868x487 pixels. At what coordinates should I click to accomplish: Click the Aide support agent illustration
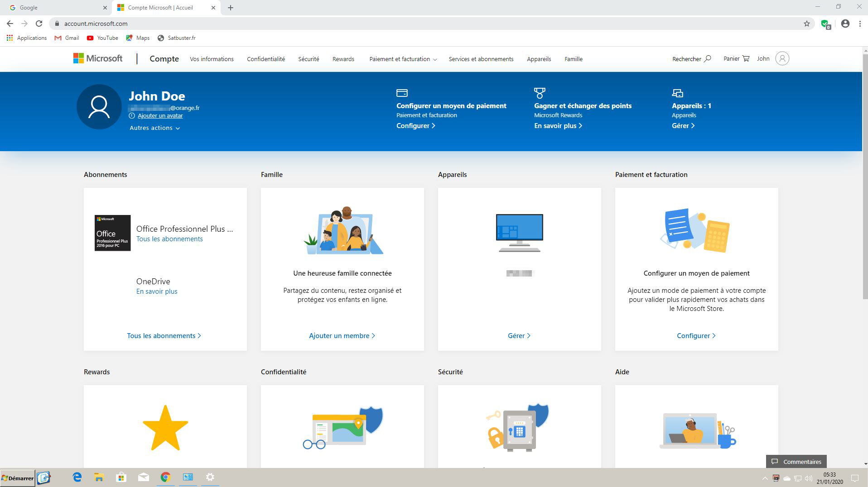point(697,430)
